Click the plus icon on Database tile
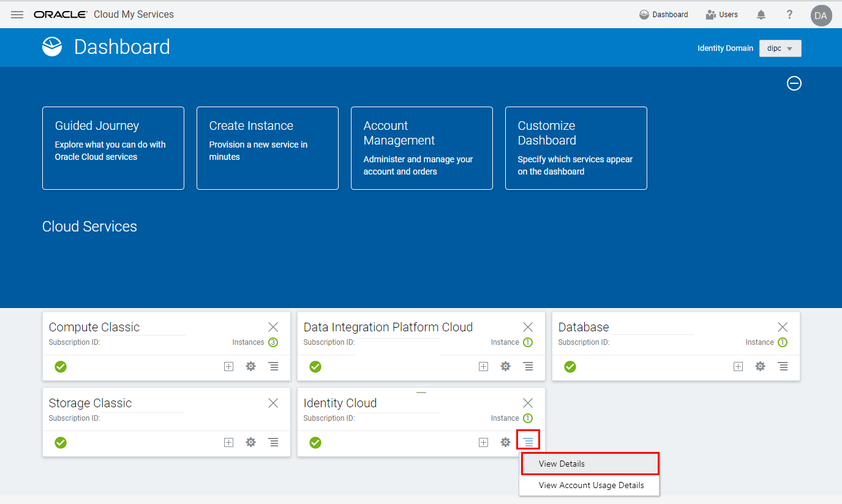The width and height of the screenshot is (842, 504). click(x=738, y=366)
